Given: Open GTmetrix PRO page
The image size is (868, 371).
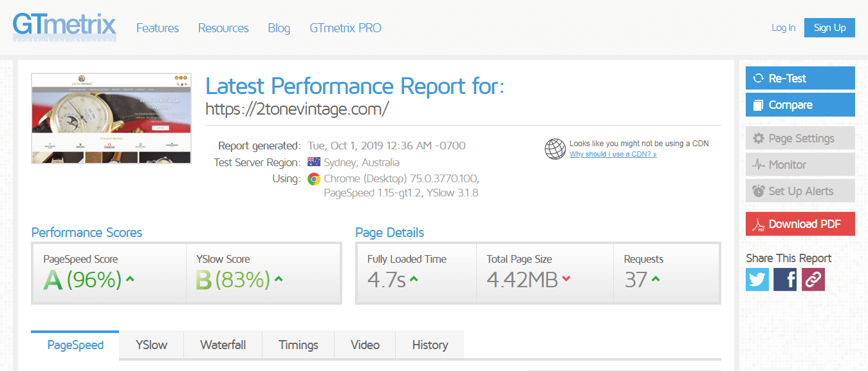Looking at the screenshot, I should (346, 28).
